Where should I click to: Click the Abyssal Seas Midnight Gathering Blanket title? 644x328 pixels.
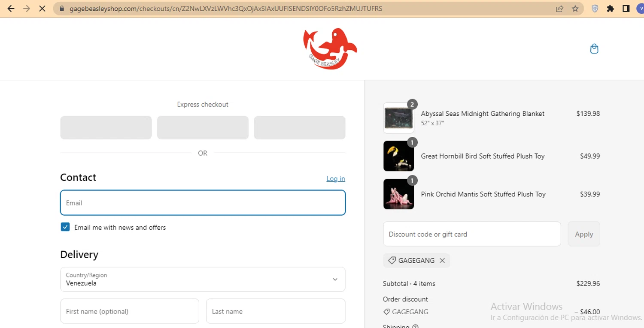(x=483, y=114)
